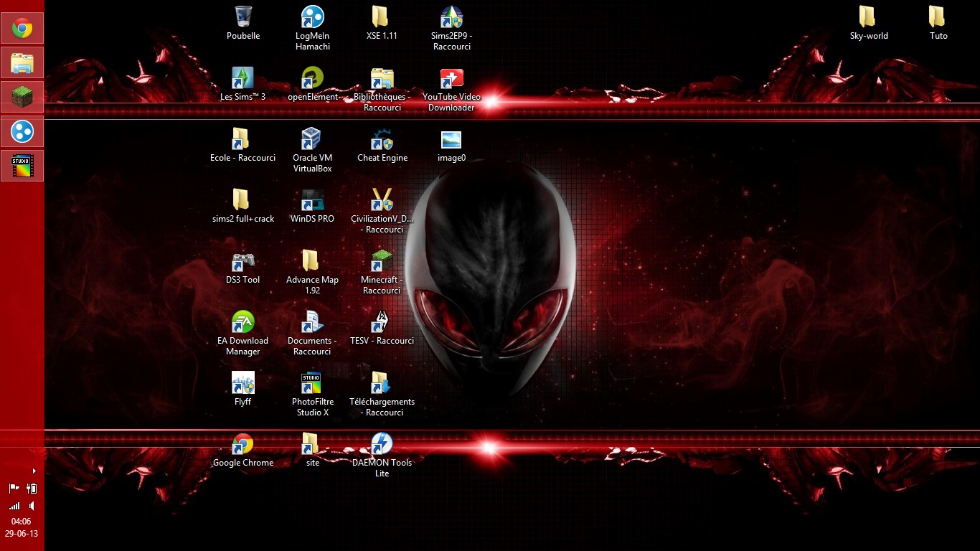Launch Les Sims 3 desktop shortcut

point(243,84)
